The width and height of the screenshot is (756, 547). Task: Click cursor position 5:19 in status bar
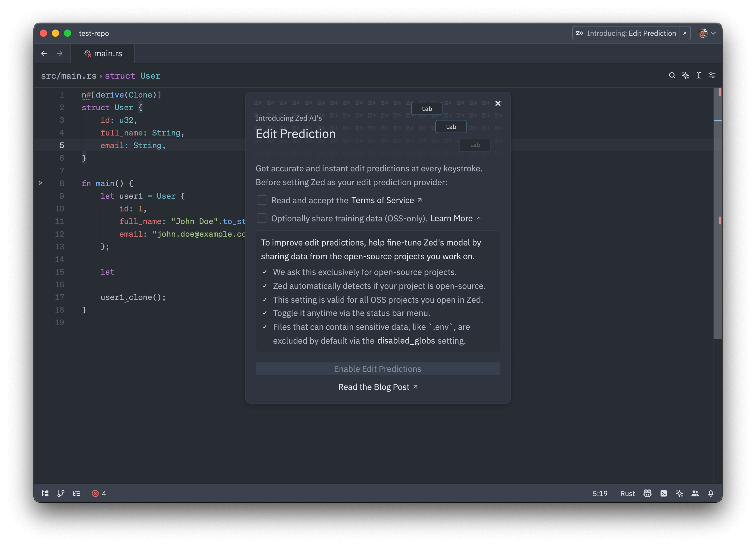click(600, 493)
